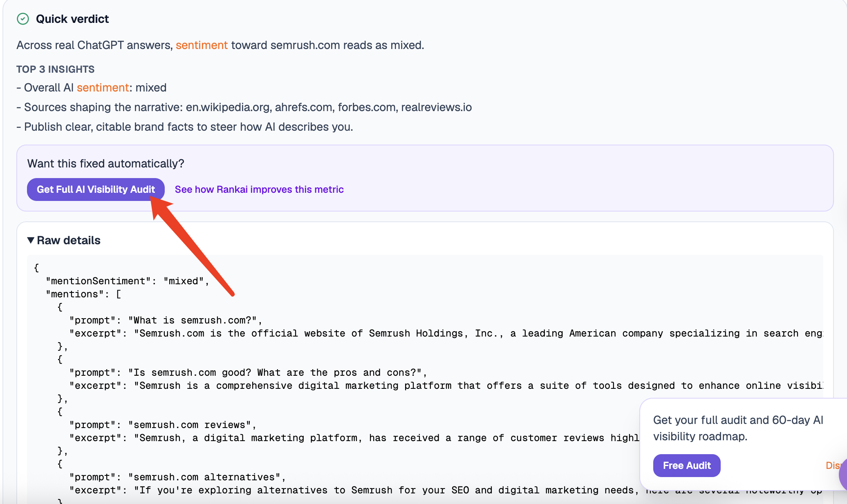Click sentiment link in Overall AI insight
Screen dimensions: 847x504
[x=103, y=87]
